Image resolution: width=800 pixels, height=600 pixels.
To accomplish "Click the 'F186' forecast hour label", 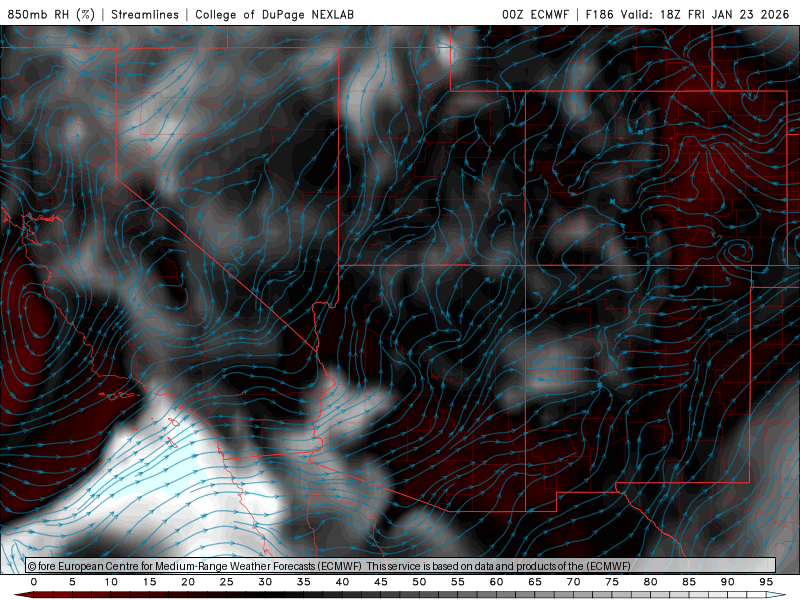I will [x=599, y=14].
